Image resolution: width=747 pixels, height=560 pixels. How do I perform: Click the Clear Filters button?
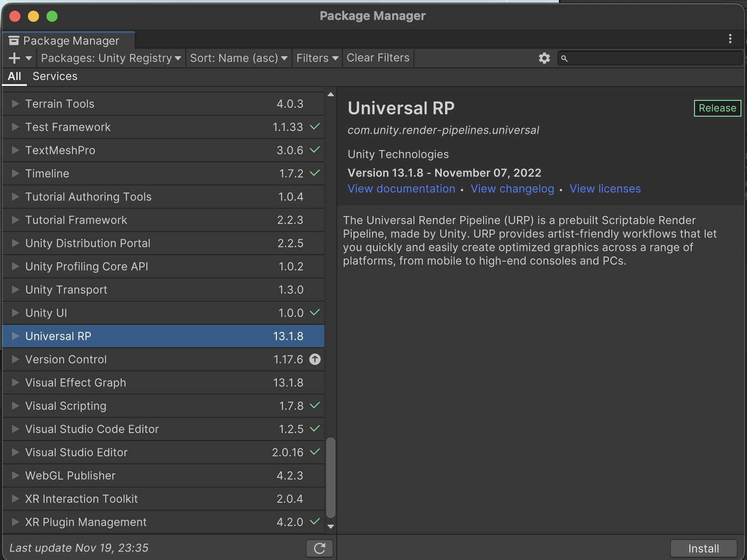coord(378,58)
